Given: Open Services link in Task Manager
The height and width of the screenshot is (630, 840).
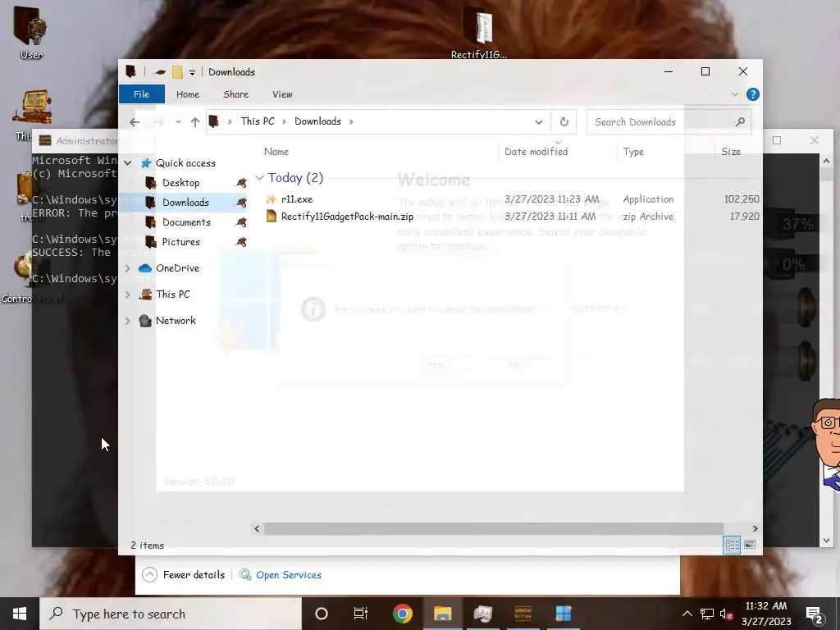Looking at the screenshot, I should pyautogui.click(x=288, y=575).
